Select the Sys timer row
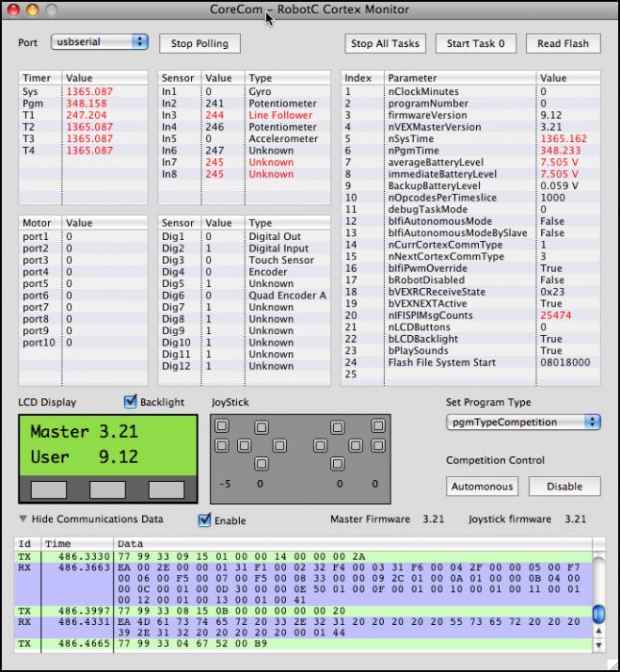Image resolution: width=620 pixels, height=672 pixels. 83,92
